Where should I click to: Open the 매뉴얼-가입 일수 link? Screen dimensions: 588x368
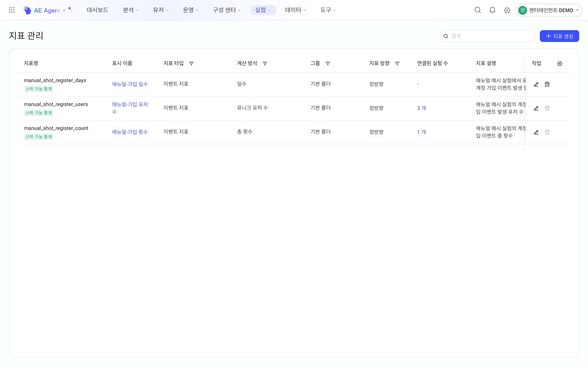tap(130, 84)
